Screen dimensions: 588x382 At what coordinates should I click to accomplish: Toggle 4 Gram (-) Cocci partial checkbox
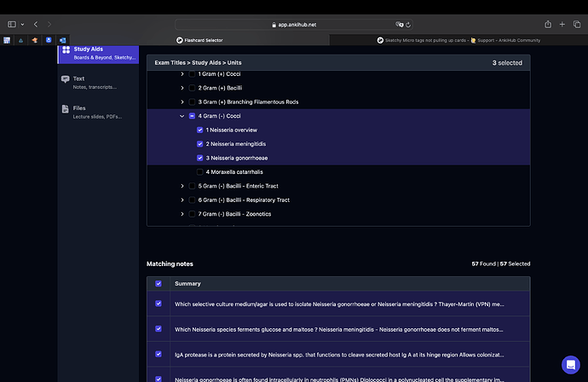192,116
